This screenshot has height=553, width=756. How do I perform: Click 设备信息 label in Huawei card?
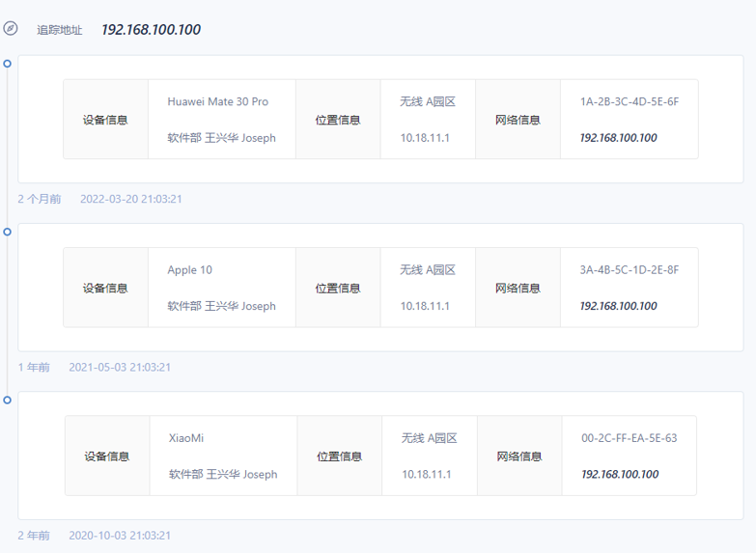105,121
